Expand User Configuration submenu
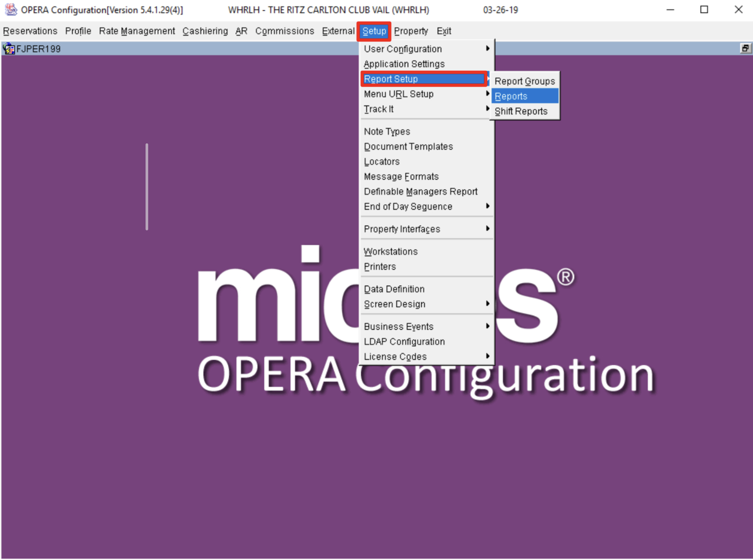Screen dimensions: 753x560 (427, 49)
